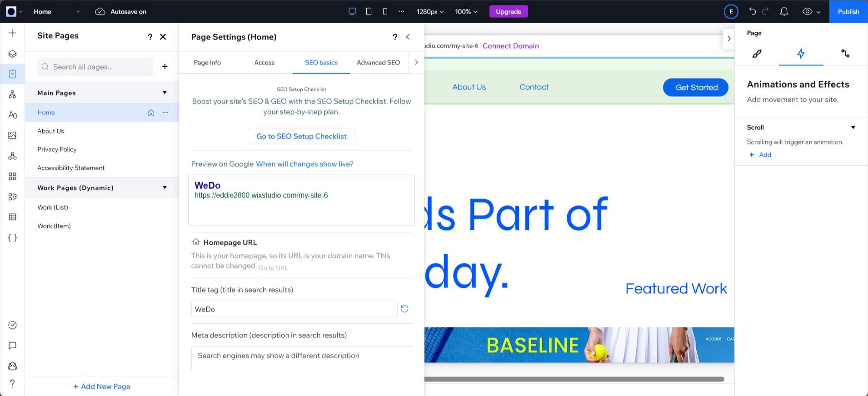Image resolution: width=868 pixels, height=396 pixels.
Task: Open the user avatar E
Action: (731, 11)
